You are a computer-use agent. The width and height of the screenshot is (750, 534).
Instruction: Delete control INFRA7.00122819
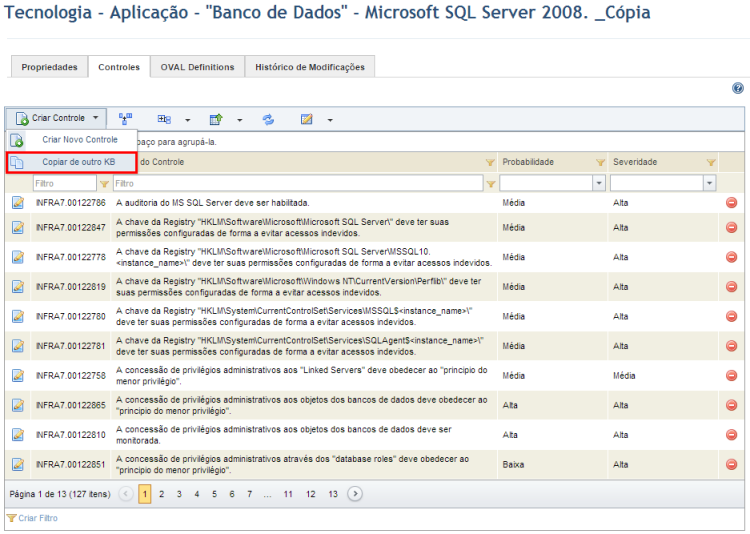731,287
